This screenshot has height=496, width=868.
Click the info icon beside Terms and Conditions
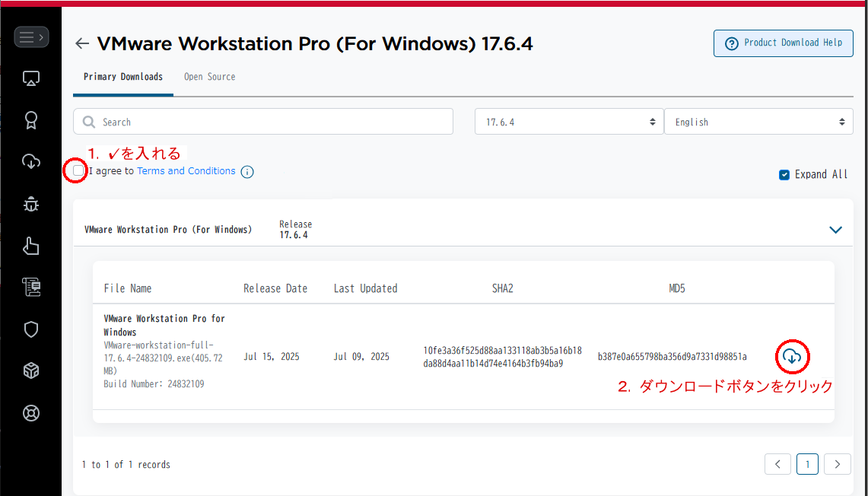coord(247,172)
